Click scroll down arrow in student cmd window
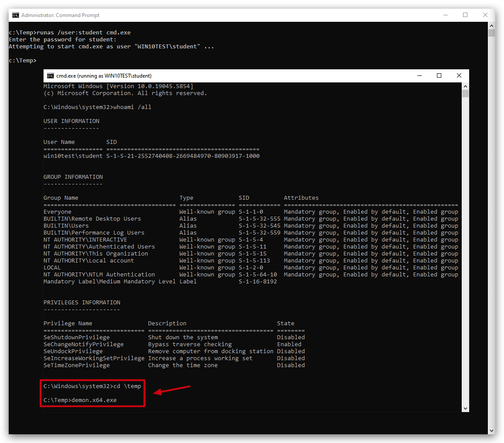 (465, 409)
